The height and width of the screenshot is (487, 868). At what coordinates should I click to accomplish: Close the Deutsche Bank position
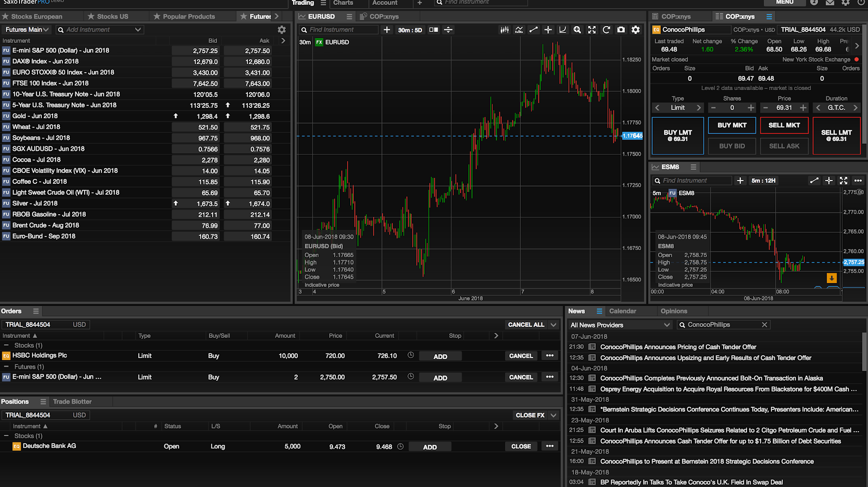click(521, 446)
